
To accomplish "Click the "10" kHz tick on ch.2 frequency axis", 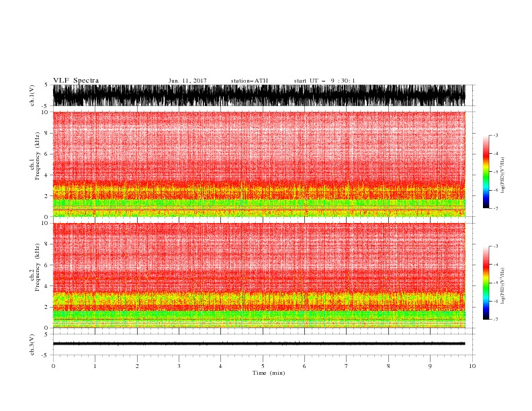I will click(x=45, y=223).
